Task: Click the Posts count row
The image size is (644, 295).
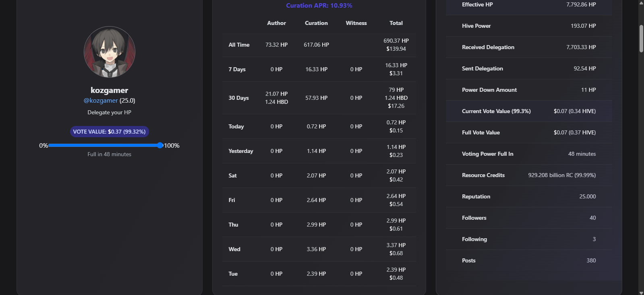Action: pyautogui.click(x=528, y=260)
